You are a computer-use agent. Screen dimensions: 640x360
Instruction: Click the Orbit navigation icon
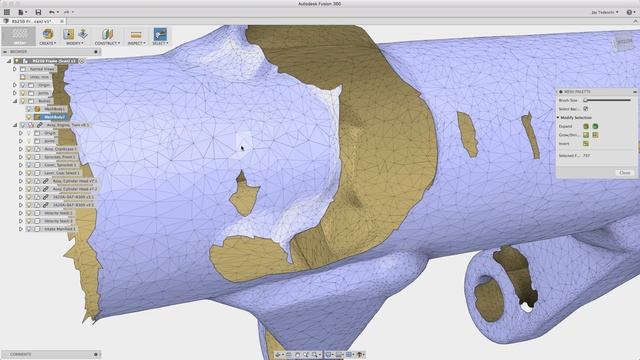(x=279, y=355)
